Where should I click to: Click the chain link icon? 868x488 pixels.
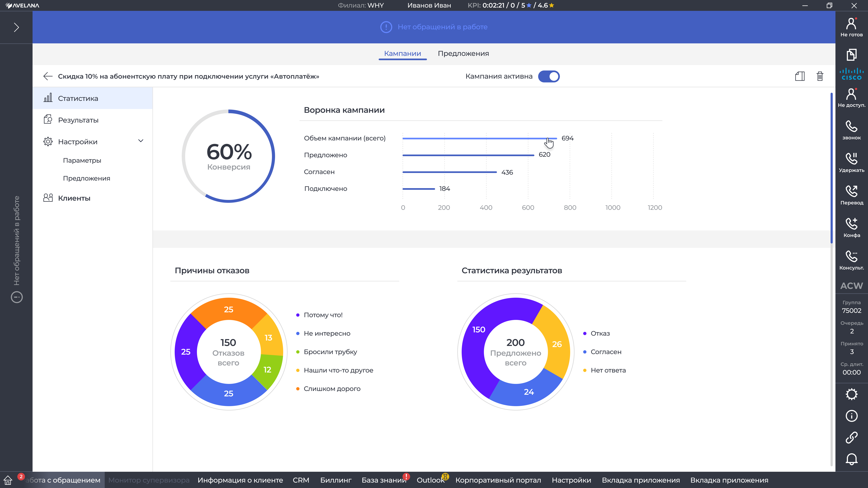coord(851,437)
